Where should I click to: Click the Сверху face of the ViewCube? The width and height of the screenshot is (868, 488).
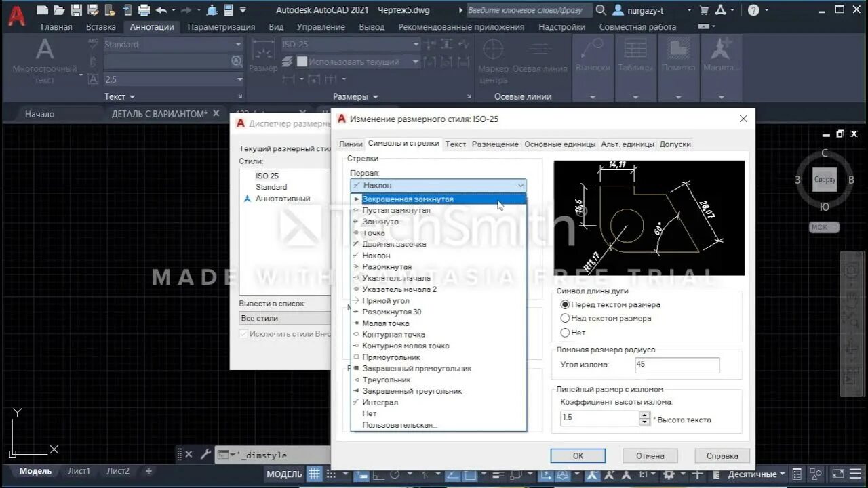point(825,180)
